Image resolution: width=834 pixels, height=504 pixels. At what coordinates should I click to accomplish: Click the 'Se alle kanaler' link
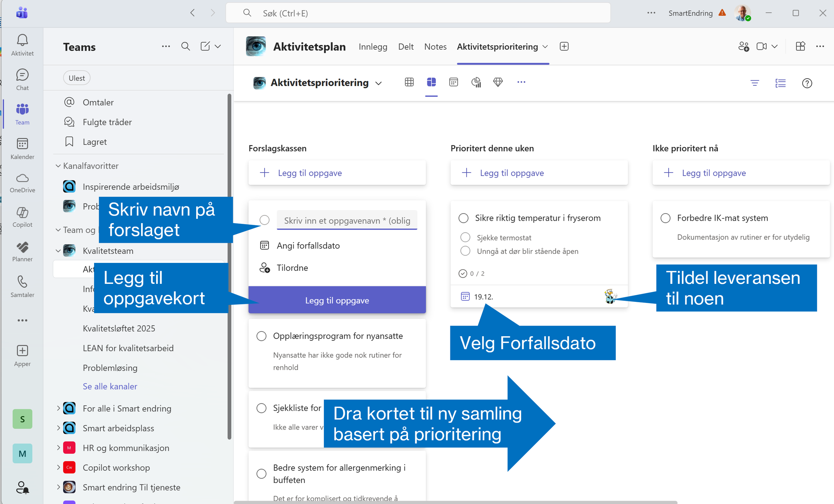tap(110, 386)
